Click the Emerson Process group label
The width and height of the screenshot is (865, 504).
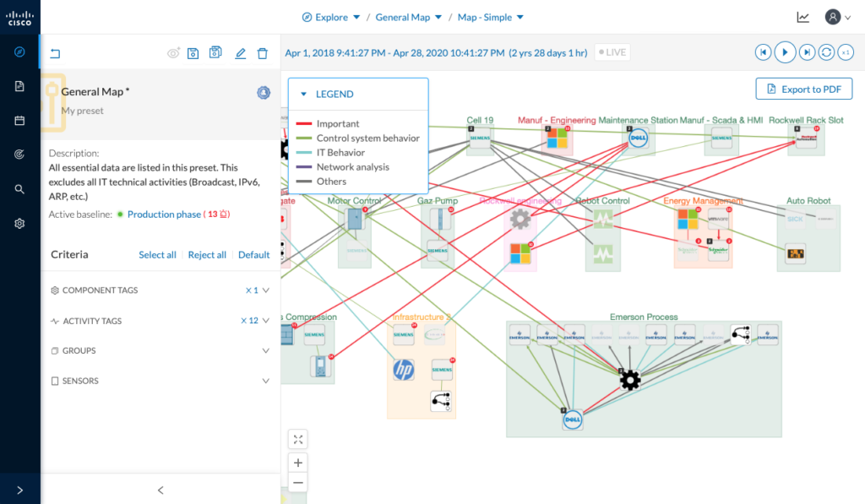pos(644,317)
